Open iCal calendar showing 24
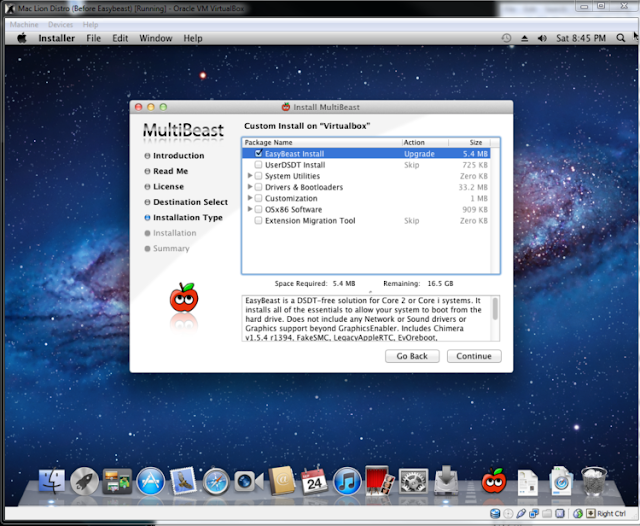Screen dimensions: 640x526 tap(314, 481)
